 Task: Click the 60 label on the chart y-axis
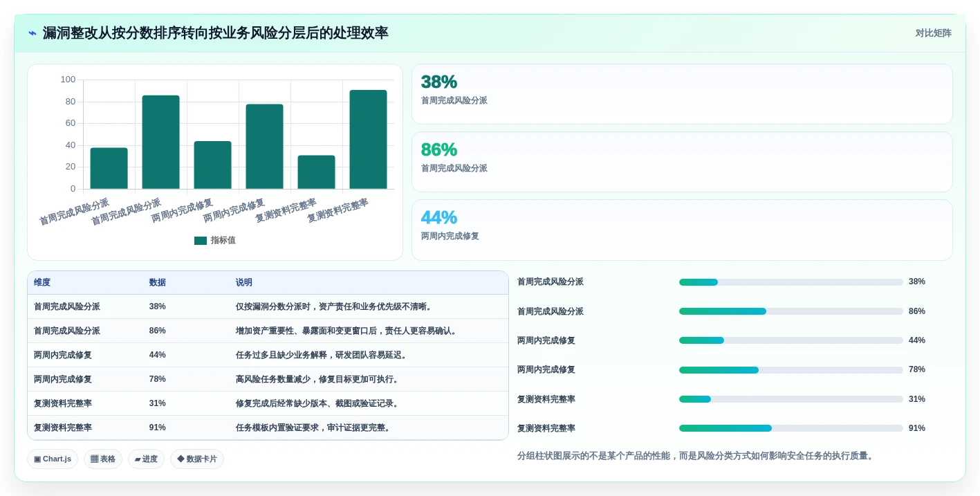(71, 123)
